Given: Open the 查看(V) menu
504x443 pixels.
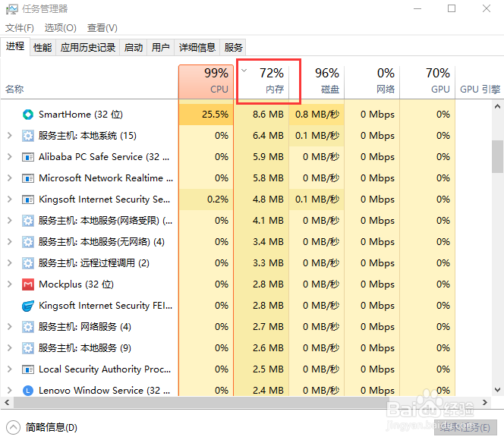Looking at the screenshot, I should tap(102, 28).
